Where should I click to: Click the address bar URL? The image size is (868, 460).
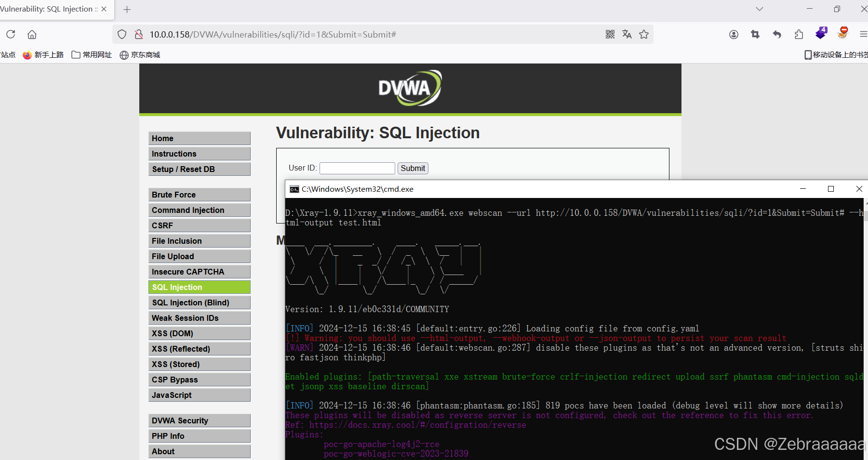click(273, 35)
